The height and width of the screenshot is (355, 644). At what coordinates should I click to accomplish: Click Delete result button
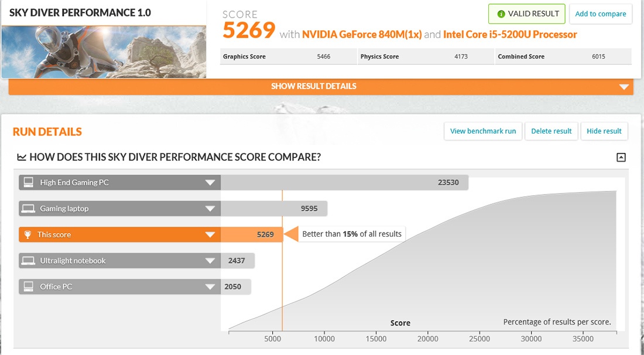[x=551, y=131]
